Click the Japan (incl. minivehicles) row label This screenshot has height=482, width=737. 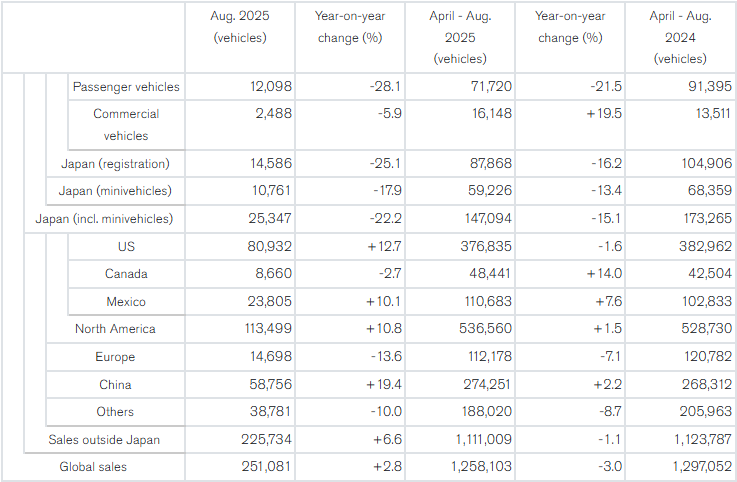point(104,218)
